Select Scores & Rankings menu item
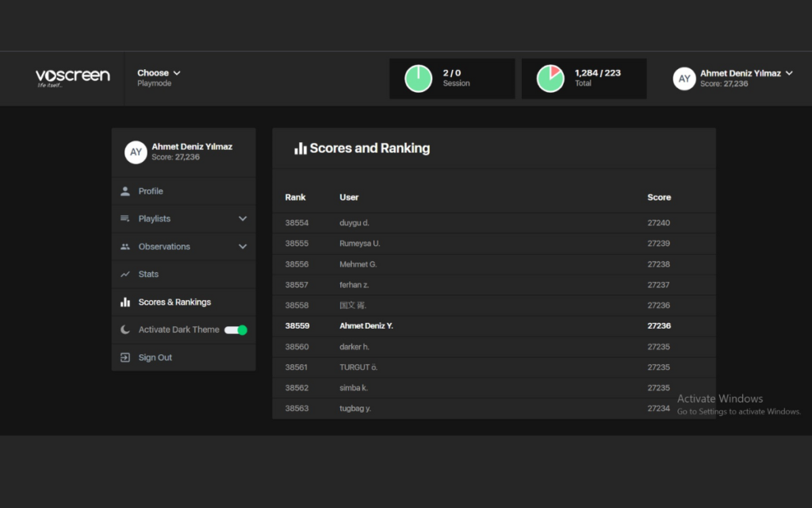812x508 pixels. pyautogui.click(x=184, y=302)
